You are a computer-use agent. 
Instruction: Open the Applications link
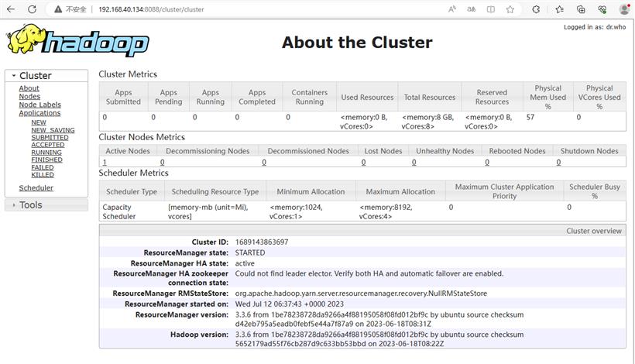tap(39, 113)
